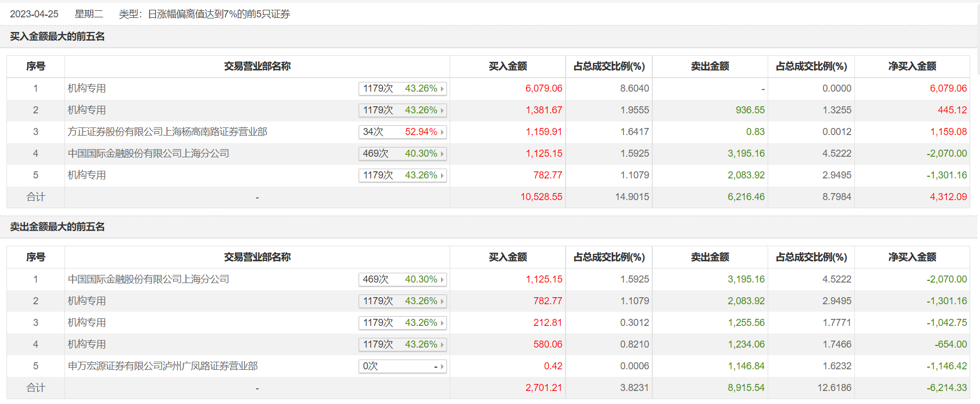The height and width of the screenshot is (404, 980).
Task: Open 中国国际金融 link in the buy top-five table
Action: point(148,153)
